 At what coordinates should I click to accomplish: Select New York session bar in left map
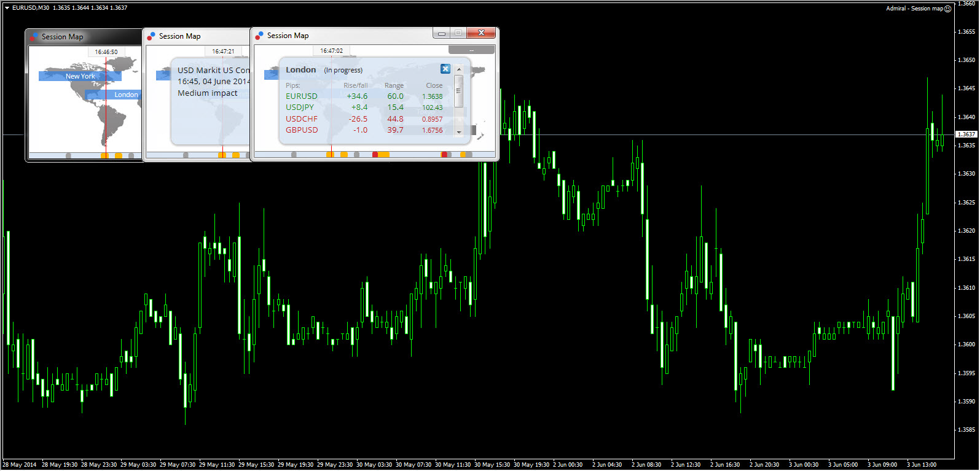[x=80, y=76]
